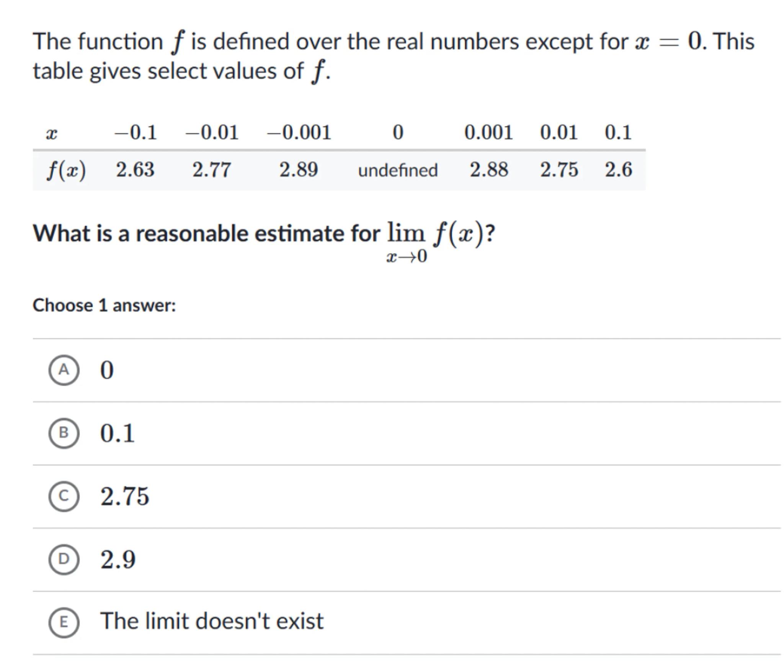The height and width of the screenshot is (672, 784).
Task: Click the "undefined" cell in the table
Action: click(x=398, y=170)
